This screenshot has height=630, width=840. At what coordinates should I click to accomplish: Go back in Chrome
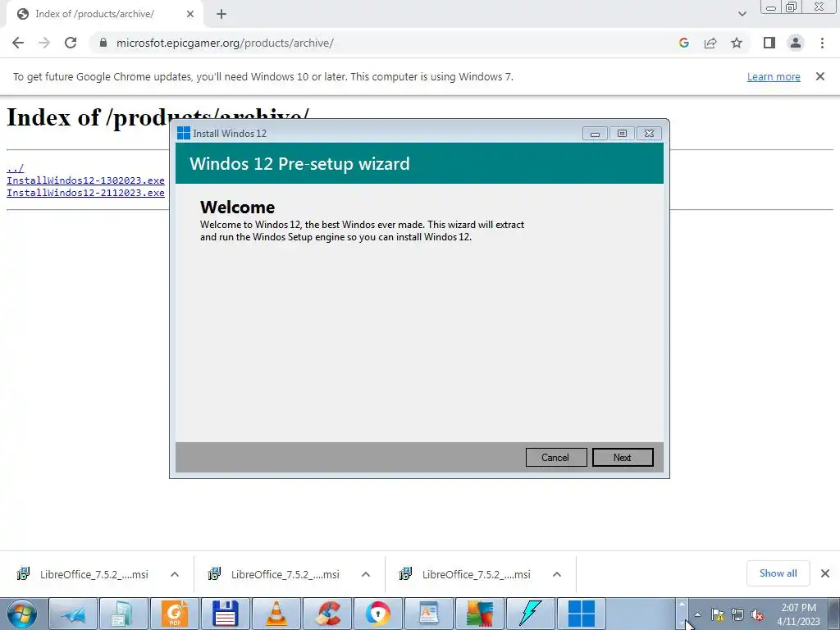[x=18, y=43]
